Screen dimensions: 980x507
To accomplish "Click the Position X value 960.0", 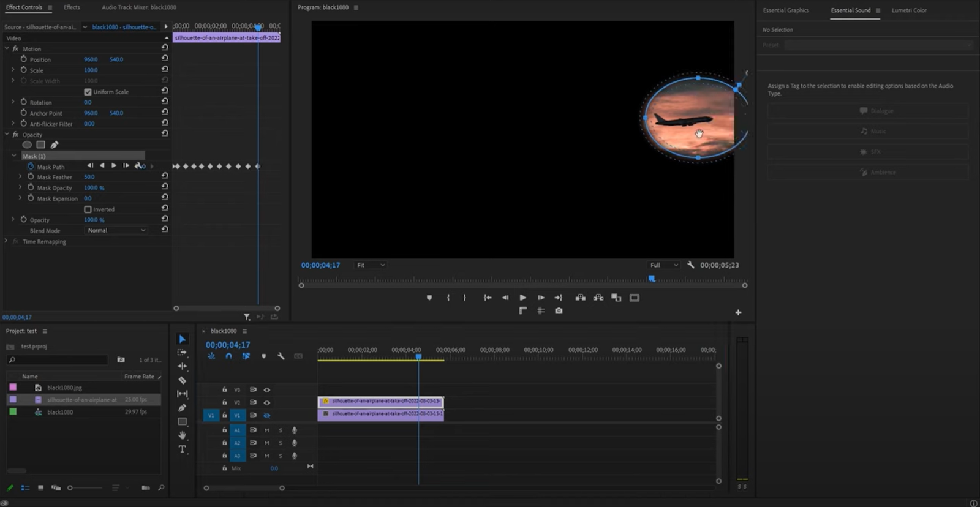I will 91,59.
